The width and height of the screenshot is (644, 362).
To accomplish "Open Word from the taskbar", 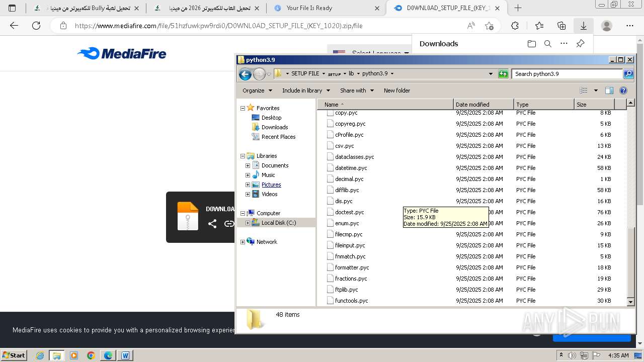I will pyautogui.click(x=125, y=355).
